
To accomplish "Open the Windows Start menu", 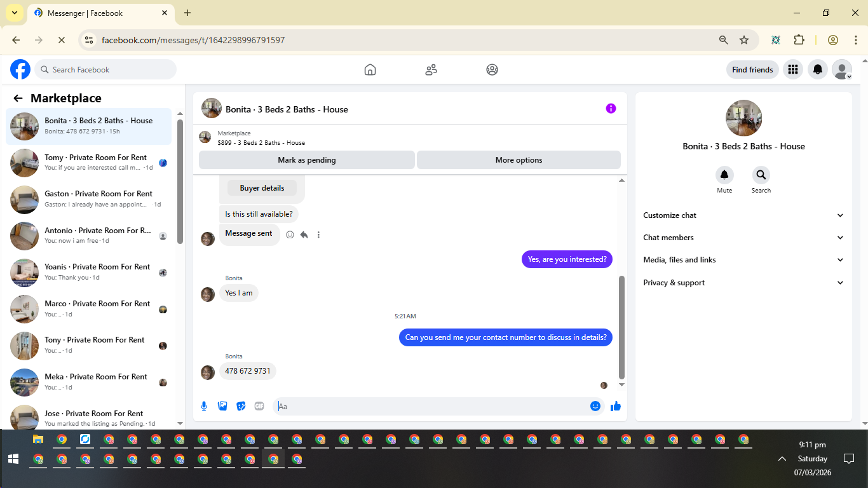I will 13,459.
